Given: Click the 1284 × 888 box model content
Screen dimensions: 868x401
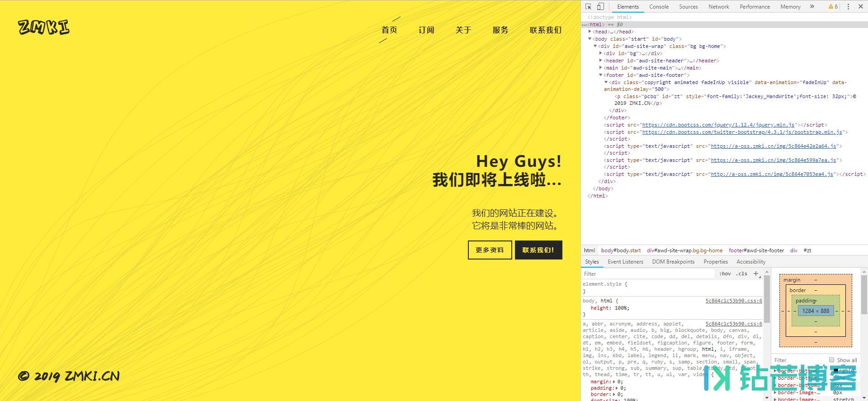Looking at the screenshot, I should coord(816,311).
